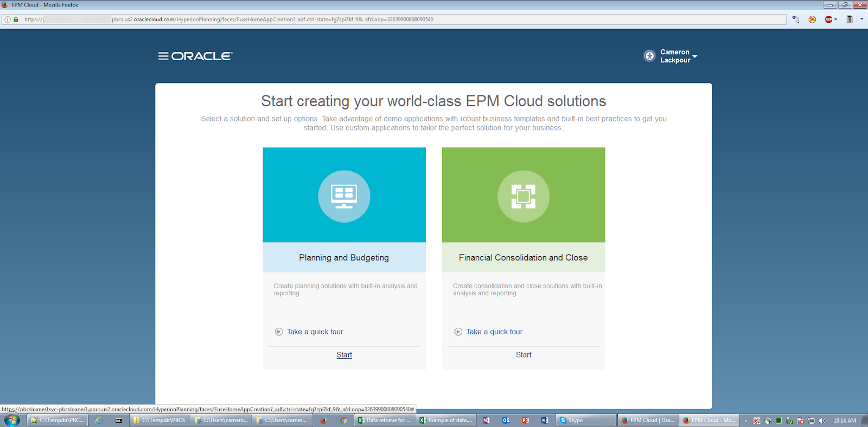Click the pinned Firefox taskbar icon
This screenshot has width=868, height=427.
pos(324,420)
